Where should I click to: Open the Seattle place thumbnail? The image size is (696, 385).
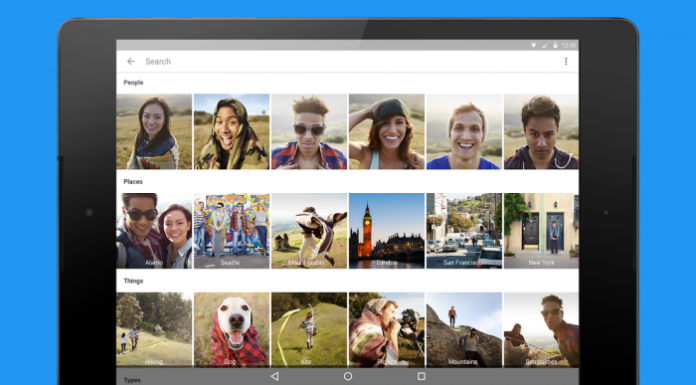[x=232, y=230]
